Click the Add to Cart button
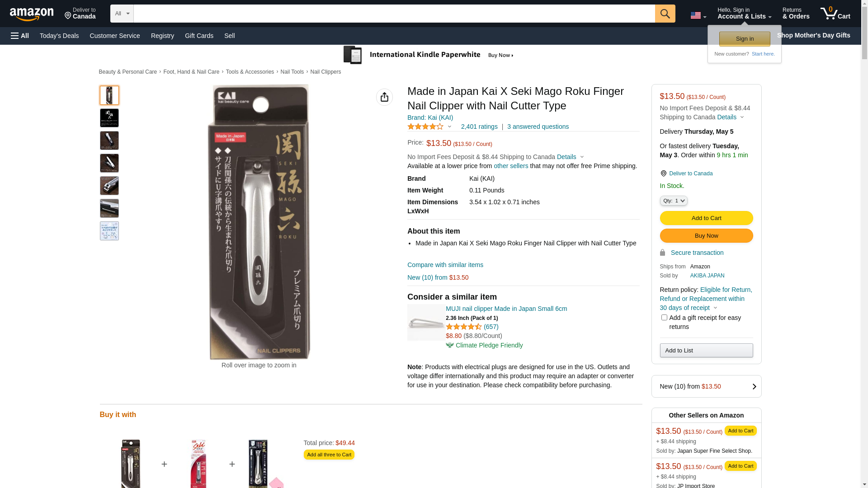The height and width of the screenshot is (488, 868). (x=706, y=218)
